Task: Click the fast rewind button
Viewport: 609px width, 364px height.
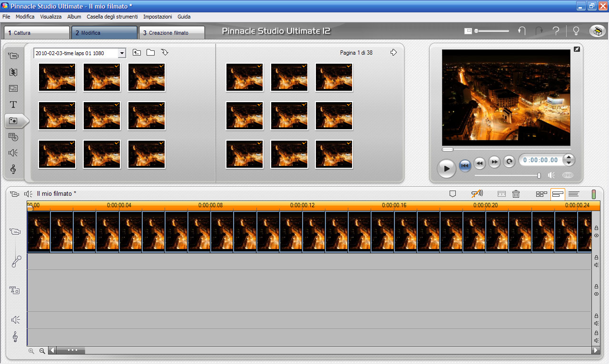Action: coord(480,163)
